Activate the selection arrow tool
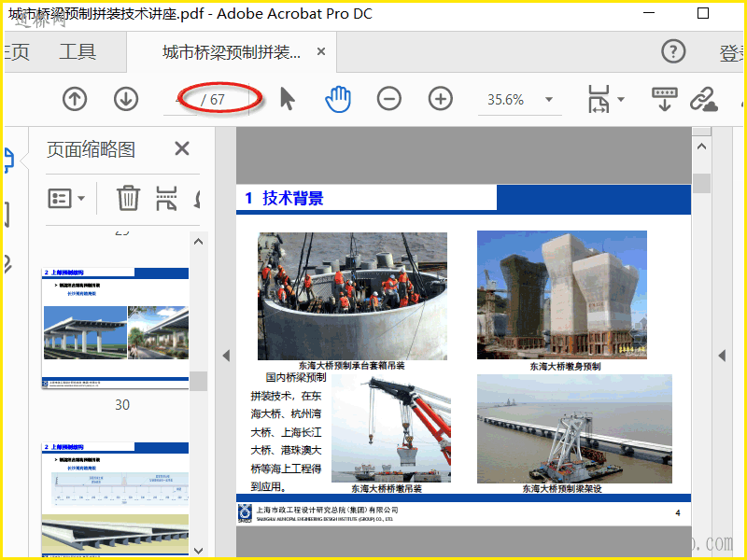Viewport: 747px width, 560px height. click(288, 99)
